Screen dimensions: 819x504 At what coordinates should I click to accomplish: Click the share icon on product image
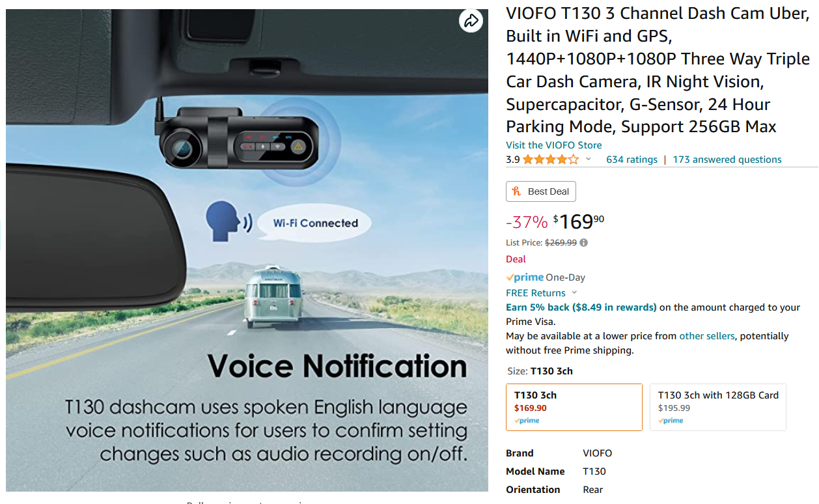pyautogui.click(x=471, y=21)
